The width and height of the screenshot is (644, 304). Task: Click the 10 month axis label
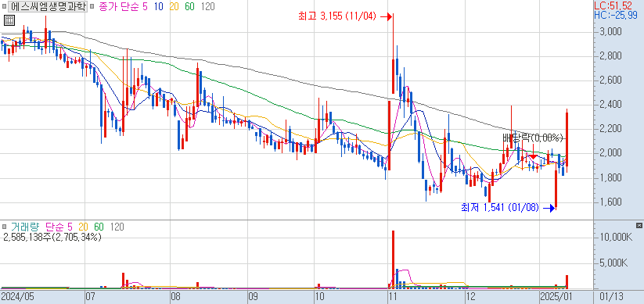pyautogui.click(x=320, y=296)
